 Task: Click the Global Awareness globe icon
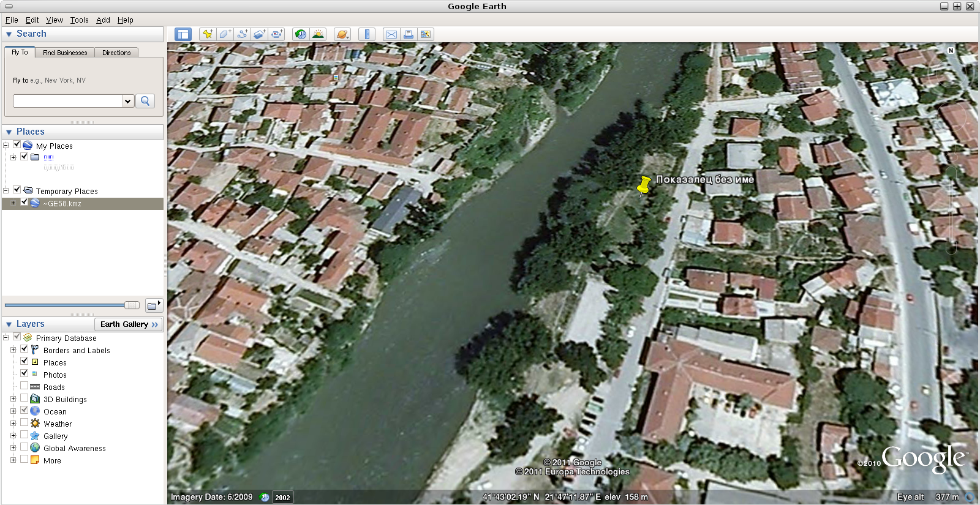(x=35, y=448)
